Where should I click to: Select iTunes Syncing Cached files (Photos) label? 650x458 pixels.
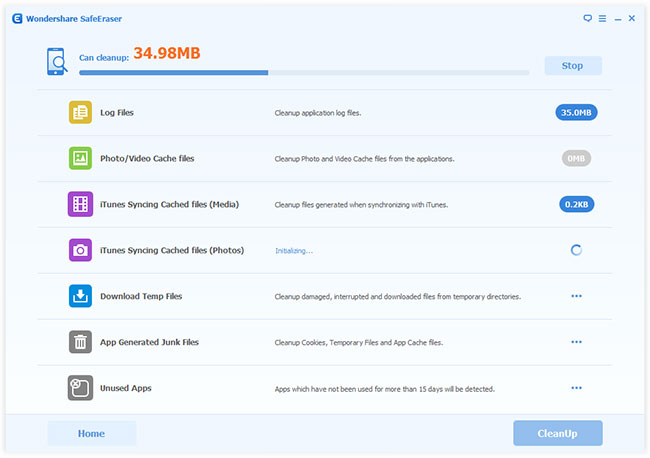tap(172, 250)
